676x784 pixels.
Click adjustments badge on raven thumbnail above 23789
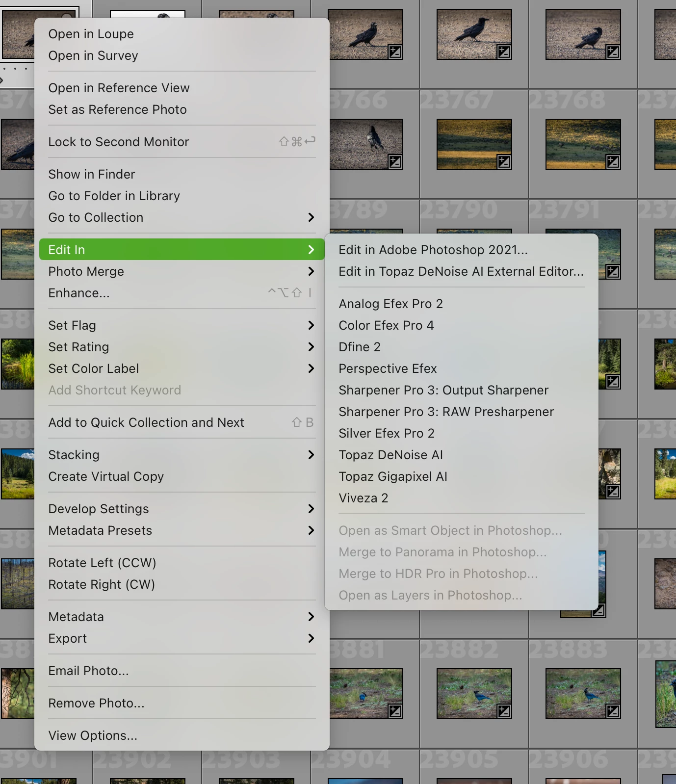[395, 161]
